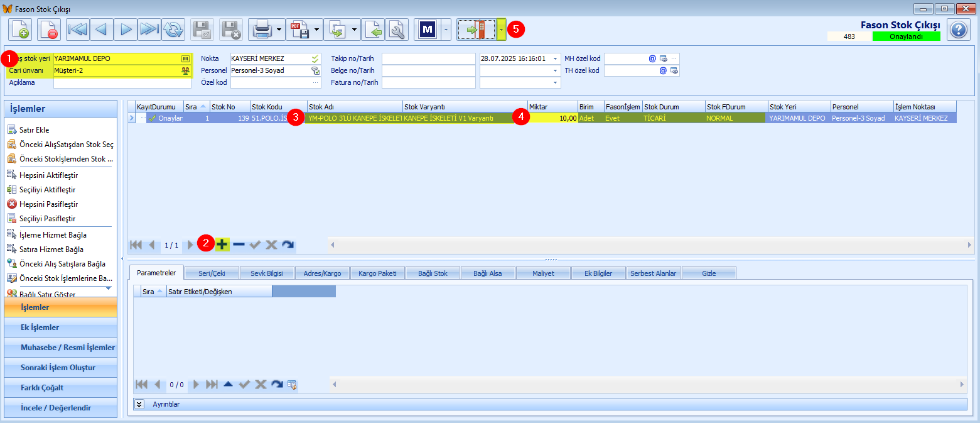
Task: Click the barcode icon in the YARIMAMUL DEPO field
Action: pyautogui.click(x=185, y=58)
